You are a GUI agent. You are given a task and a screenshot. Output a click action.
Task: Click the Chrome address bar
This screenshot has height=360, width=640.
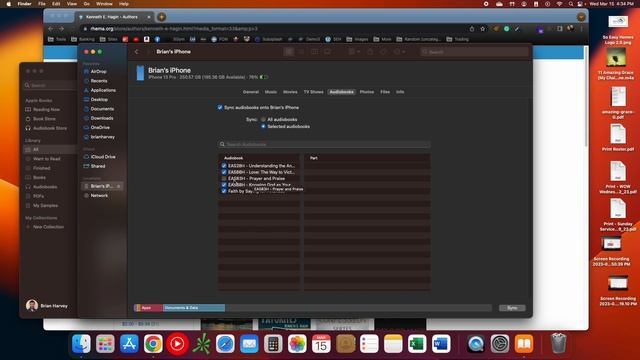pos(273,29)
